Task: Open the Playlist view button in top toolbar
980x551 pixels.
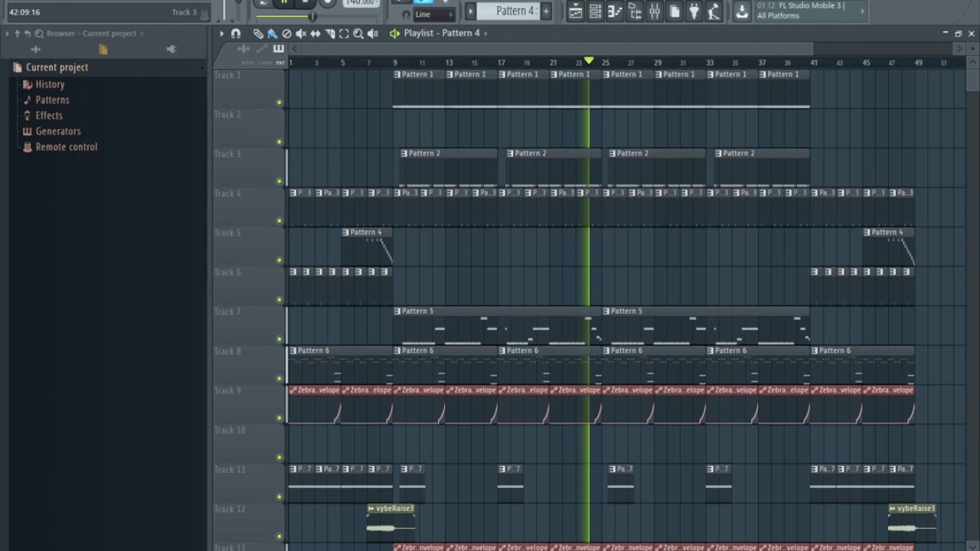Action: pyautogui.click(x=575, y=11)
